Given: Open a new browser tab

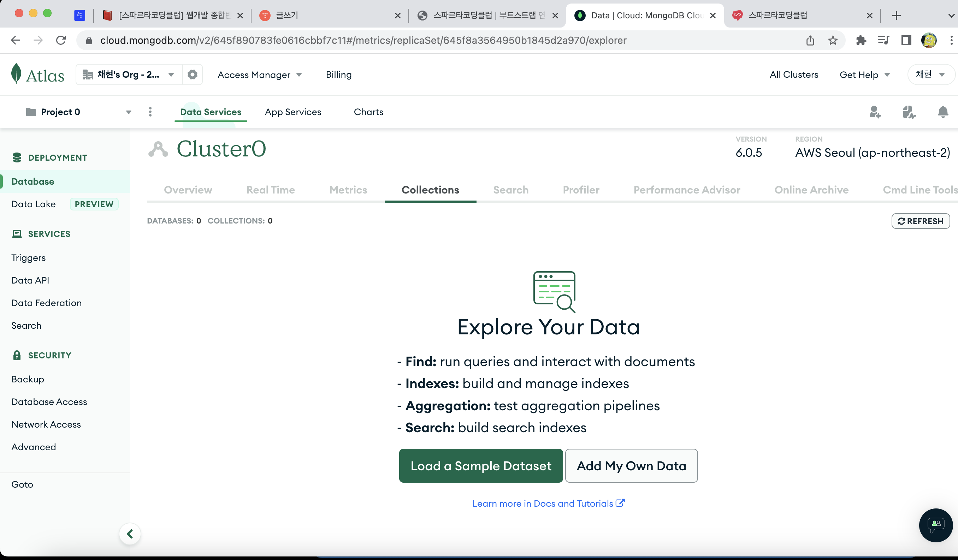Looking at the screenshot, I should [897, 16].
